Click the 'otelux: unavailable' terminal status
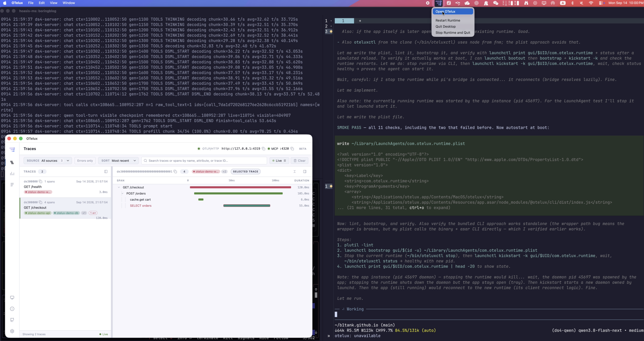Image resolution: width=644 pixels, height=341 pixels. 357,336
